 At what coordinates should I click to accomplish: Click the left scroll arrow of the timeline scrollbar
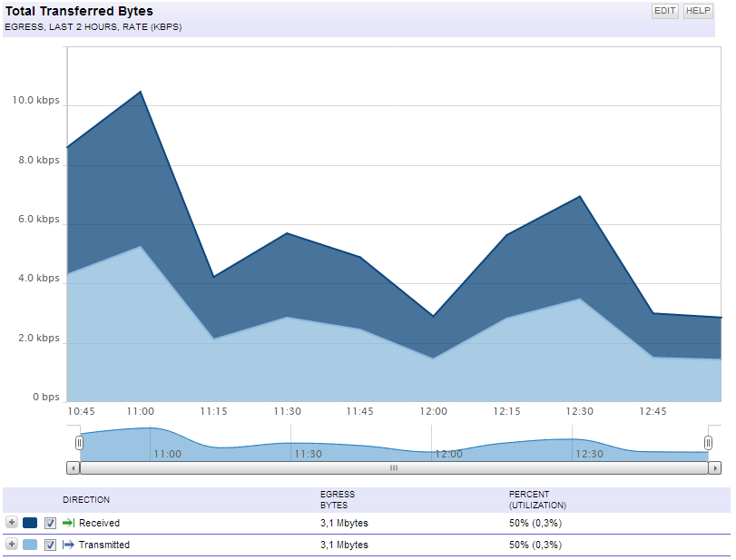[x=74, y=468]
